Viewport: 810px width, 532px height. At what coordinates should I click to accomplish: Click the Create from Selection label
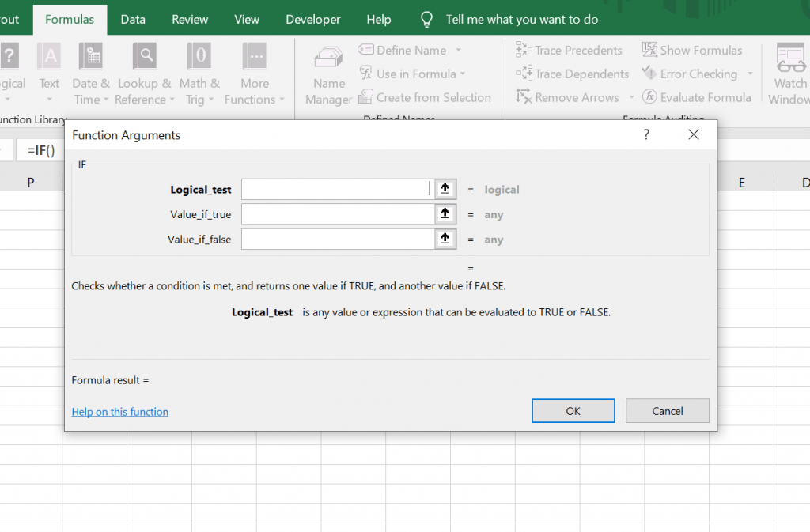[434, 97]
